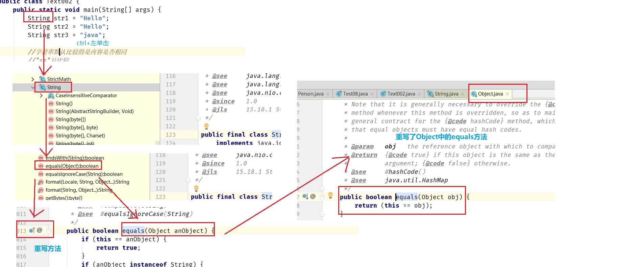This screenshot has height=267, width=644.
Task: Click the #hashCode() see reference
Action: point(405,172)
